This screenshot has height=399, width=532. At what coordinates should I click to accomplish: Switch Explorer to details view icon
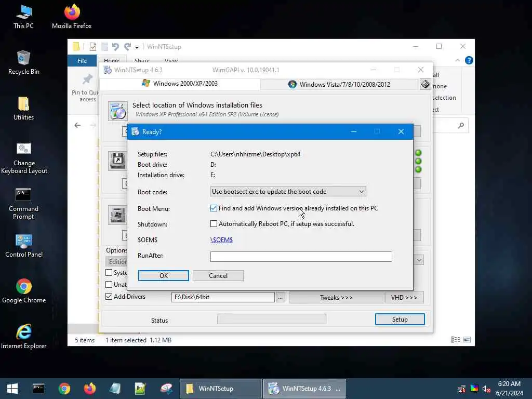coord(456,340)
